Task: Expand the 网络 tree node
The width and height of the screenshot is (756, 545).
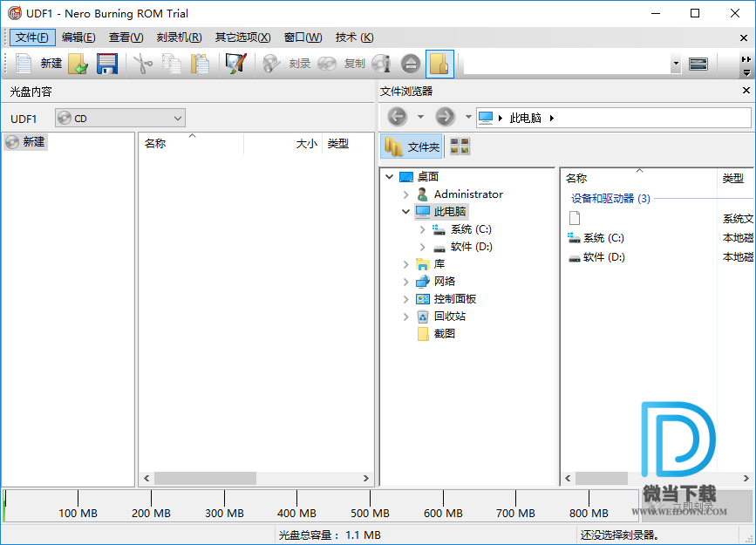Action: click(406, 282)
